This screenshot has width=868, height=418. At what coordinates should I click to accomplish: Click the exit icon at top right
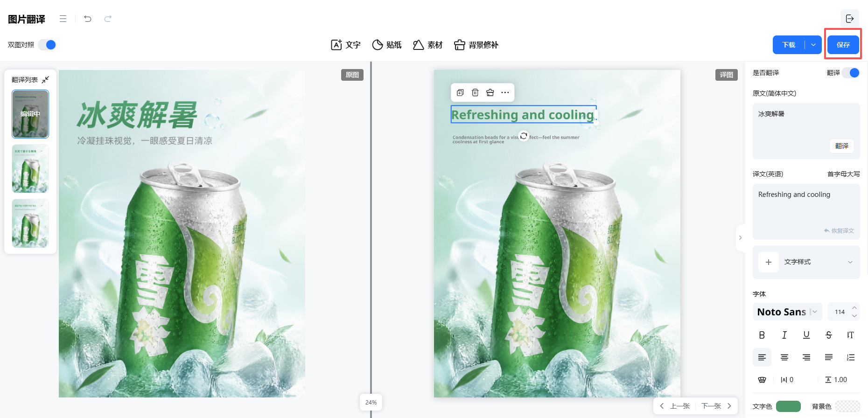[x=850, y=19]
